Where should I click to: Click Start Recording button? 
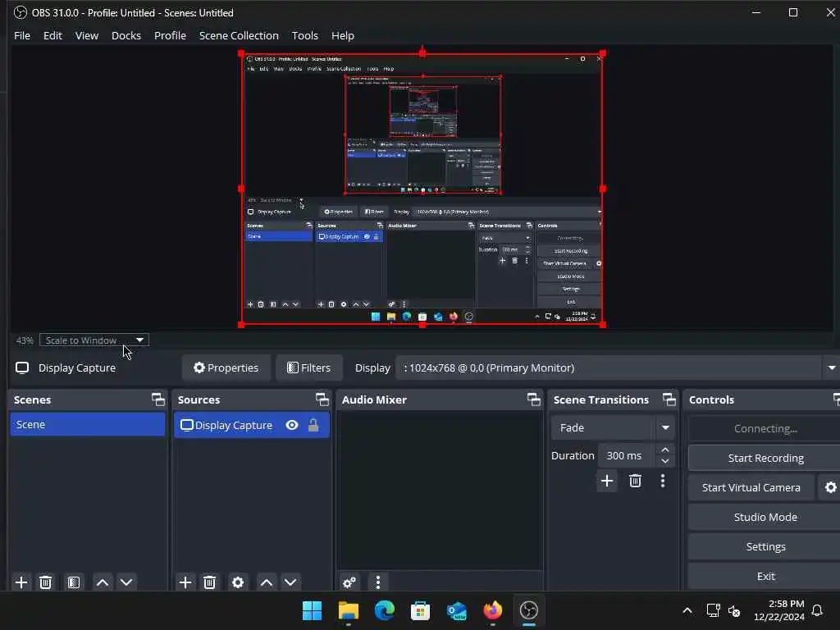(x=765, y=458)
